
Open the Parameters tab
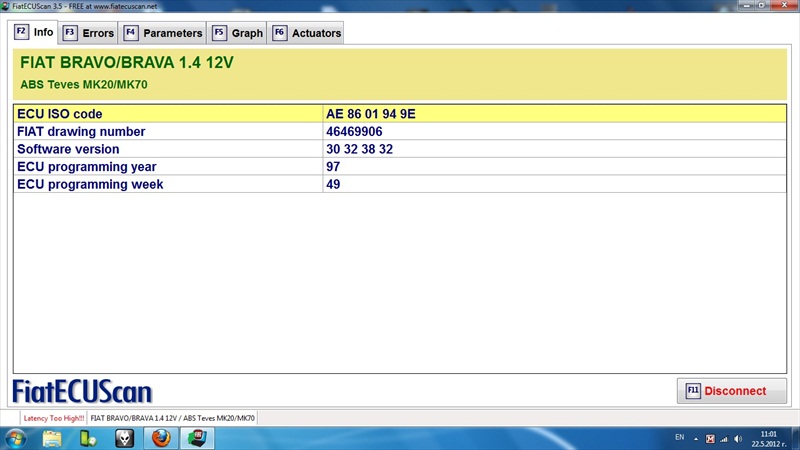tap(162, 33)
